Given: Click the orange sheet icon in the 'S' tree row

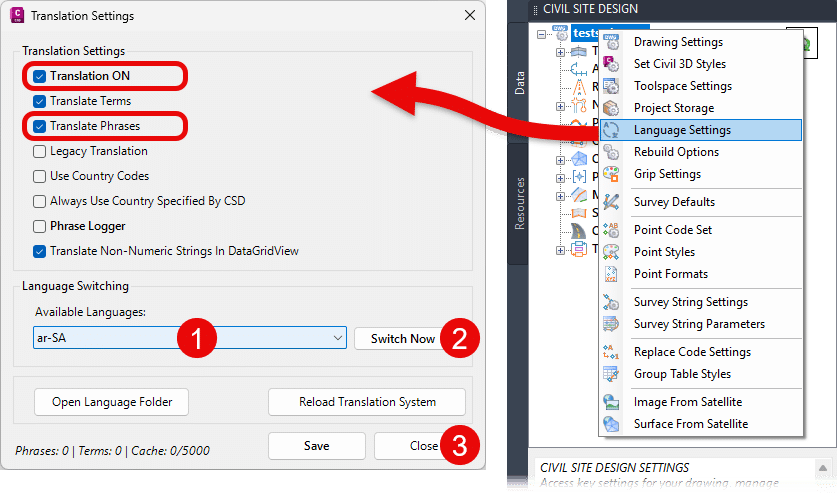Looking at the screenshot, I should click(579, 213).
